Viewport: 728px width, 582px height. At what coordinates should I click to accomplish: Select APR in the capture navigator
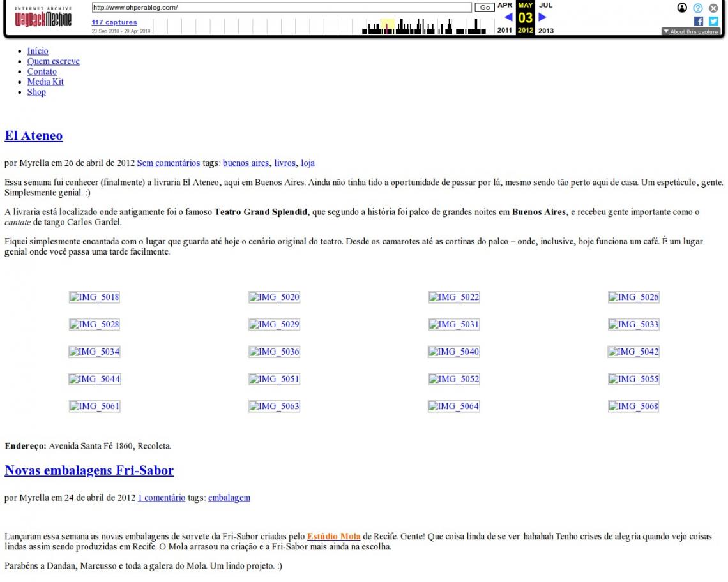[x=504, y=5]
